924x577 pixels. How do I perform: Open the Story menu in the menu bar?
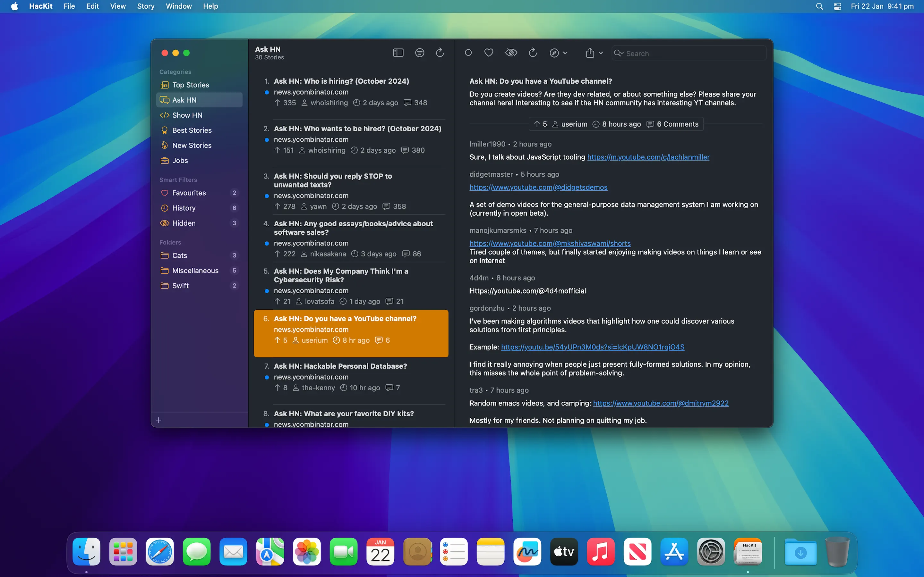tap(145, 6)
